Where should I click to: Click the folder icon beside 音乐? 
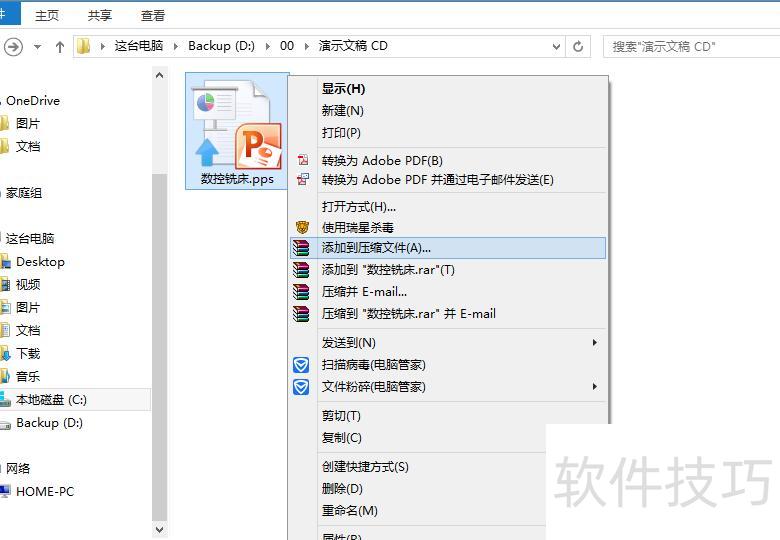coord(5,376)
